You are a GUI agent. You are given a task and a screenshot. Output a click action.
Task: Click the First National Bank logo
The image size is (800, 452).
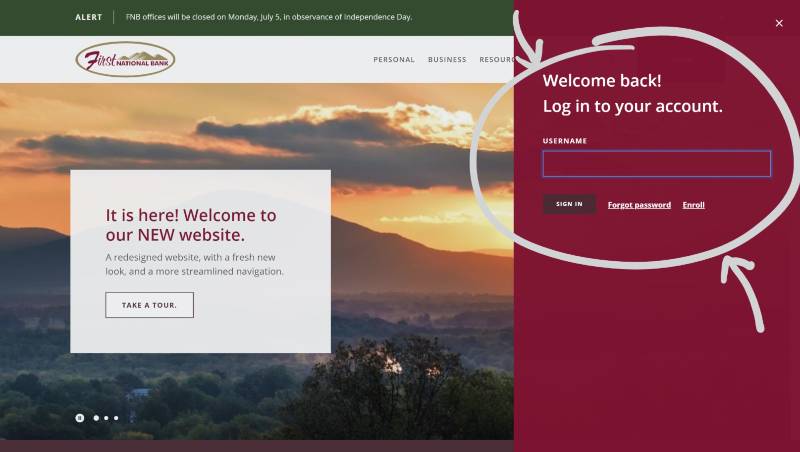pos(125,59)
